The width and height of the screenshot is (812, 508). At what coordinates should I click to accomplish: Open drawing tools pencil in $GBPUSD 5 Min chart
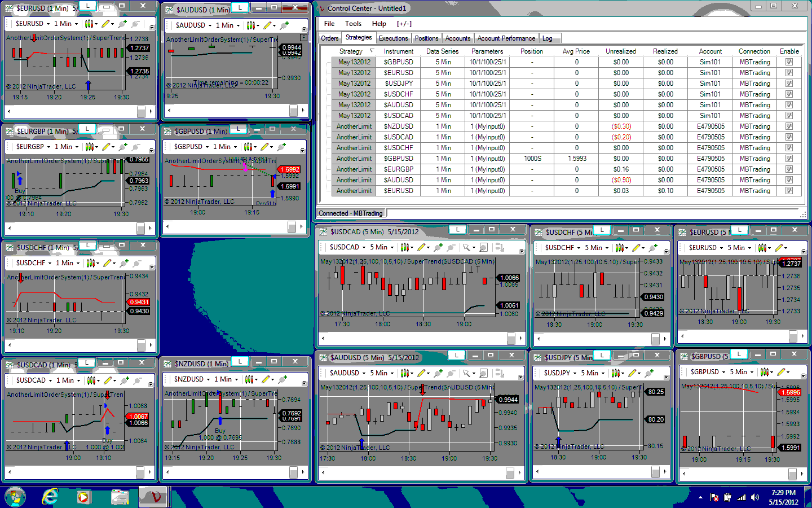781,372
